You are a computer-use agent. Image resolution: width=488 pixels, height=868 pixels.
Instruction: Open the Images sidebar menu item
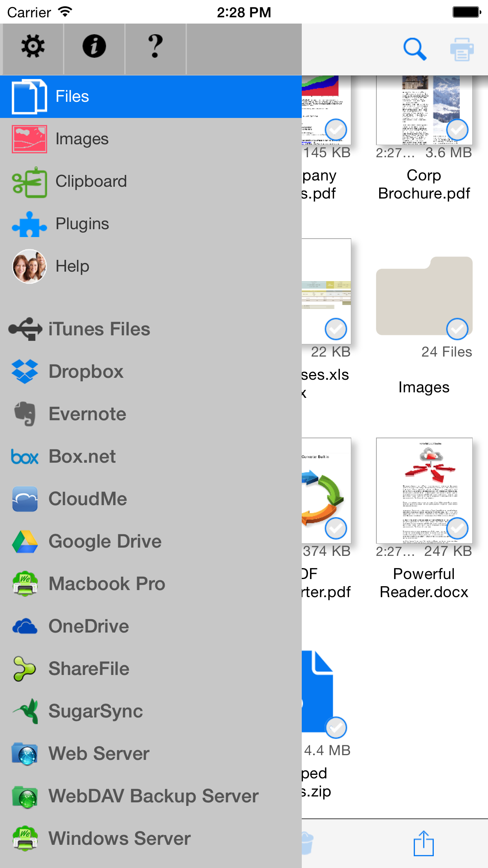tap(151, 139)
